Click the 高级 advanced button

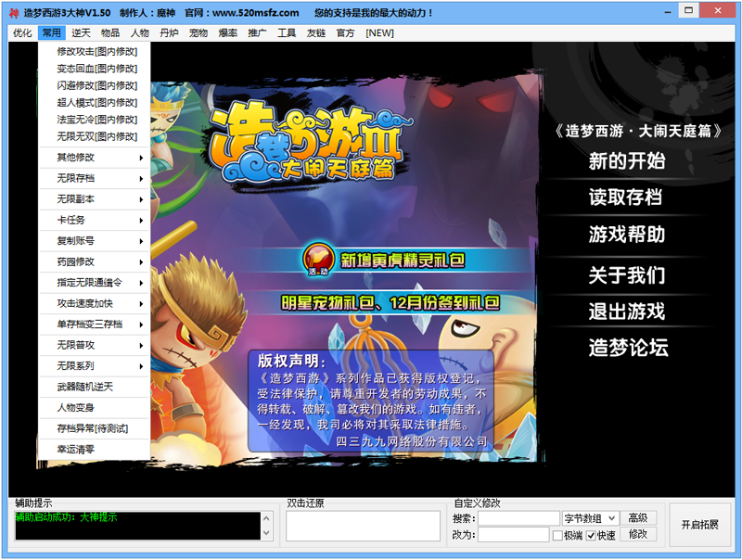point(638,518)
